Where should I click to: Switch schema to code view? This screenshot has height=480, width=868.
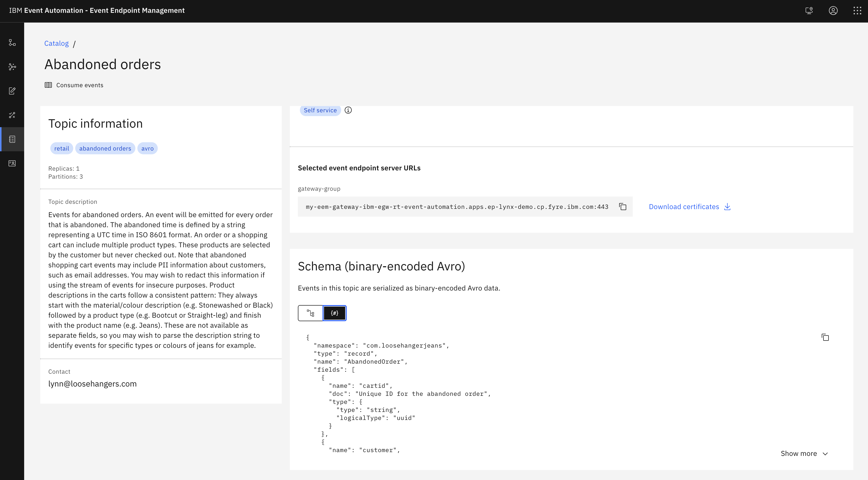click(335, 313)
